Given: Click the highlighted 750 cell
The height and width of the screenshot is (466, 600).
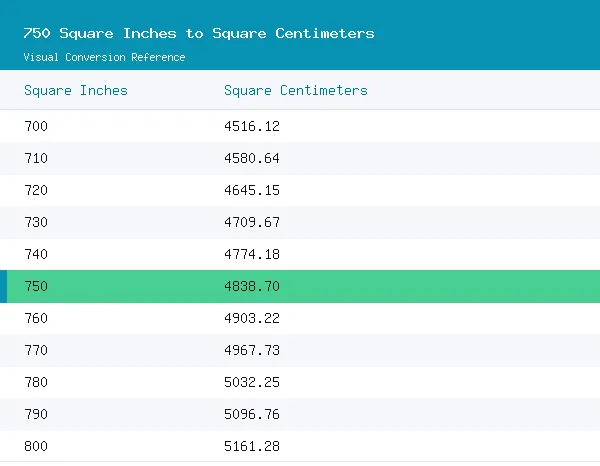Looking at the screenshot, I should tap(36, 286).
